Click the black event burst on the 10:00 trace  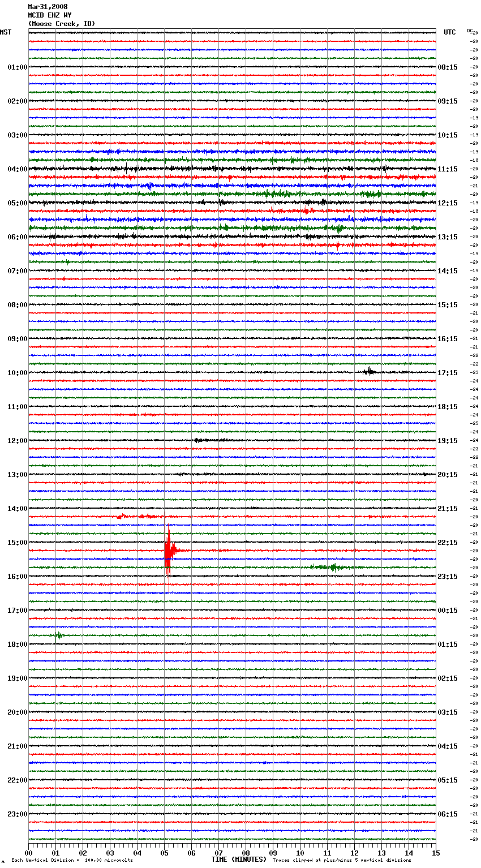[x=370, y=371]
